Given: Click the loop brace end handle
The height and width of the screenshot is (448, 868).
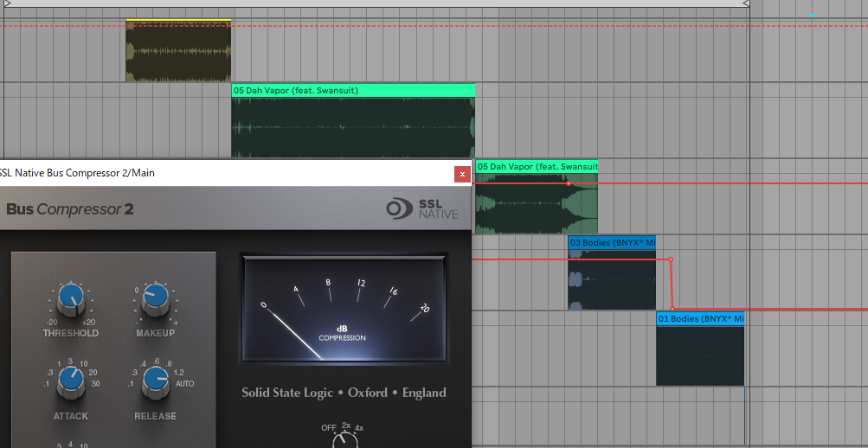Looking at the screenshot, I should pyautogui.click(x=746, y=3).
